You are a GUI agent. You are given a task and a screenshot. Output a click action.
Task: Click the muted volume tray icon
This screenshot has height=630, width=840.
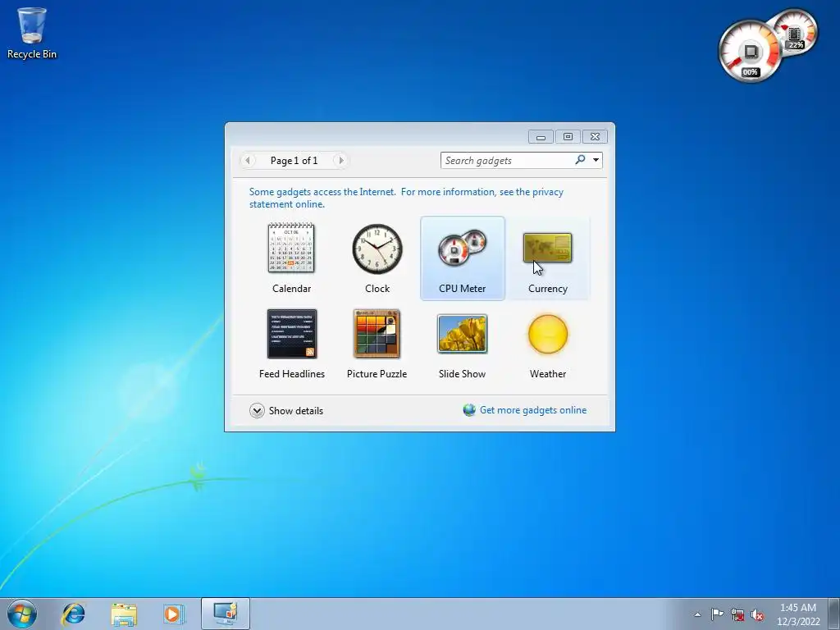point(757,614)
